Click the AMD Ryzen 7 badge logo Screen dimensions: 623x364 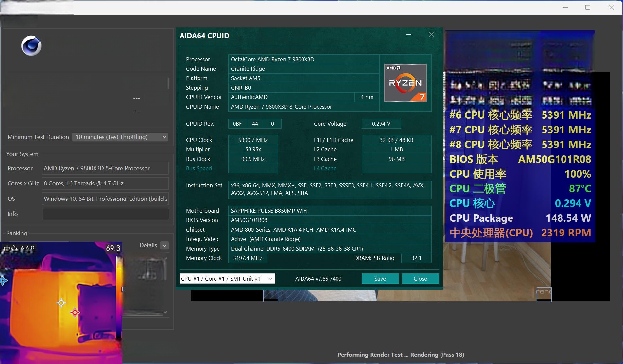405,83
